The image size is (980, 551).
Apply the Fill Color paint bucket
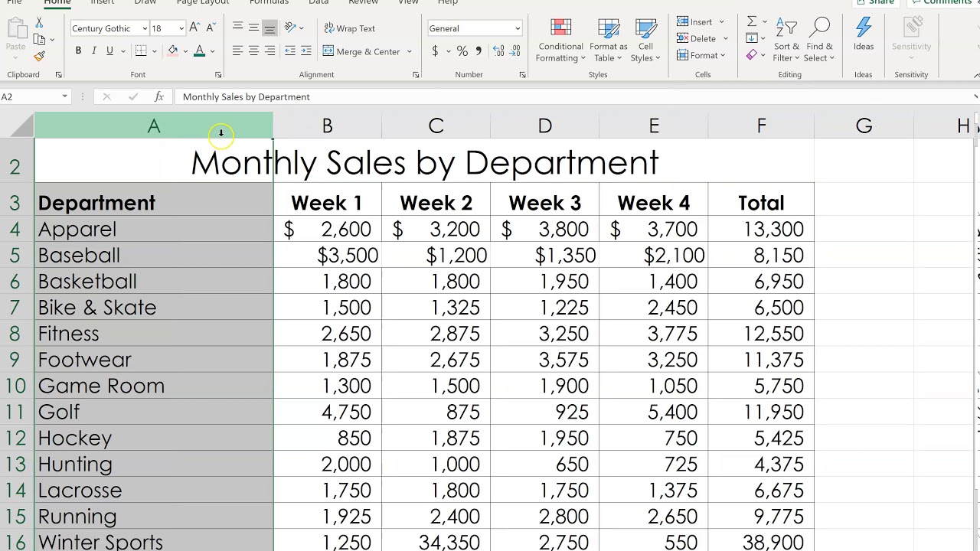[173, 51]
